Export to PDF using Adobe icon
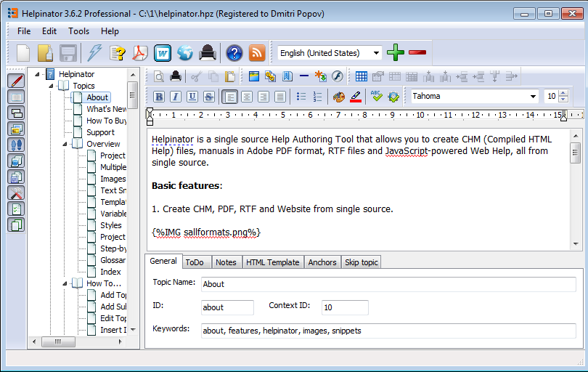The width and height of the screenshot is (588, 372). (140, 53)
